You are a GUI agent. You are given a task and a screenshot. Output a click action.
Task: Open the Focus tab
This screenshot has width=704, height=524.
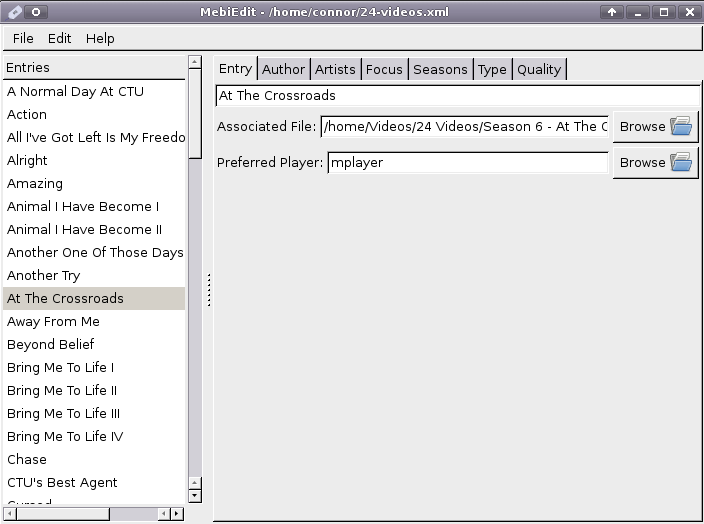pos(384,69)
